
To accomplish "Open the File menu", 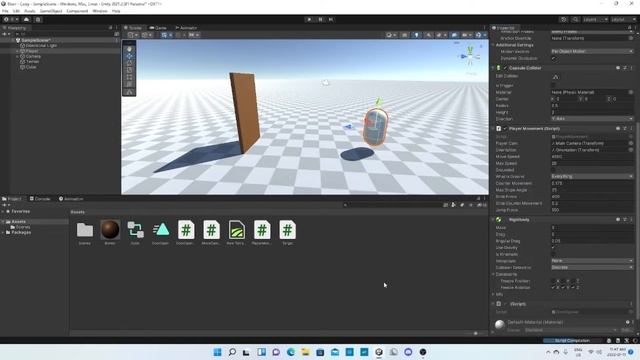I will point(5,11).
